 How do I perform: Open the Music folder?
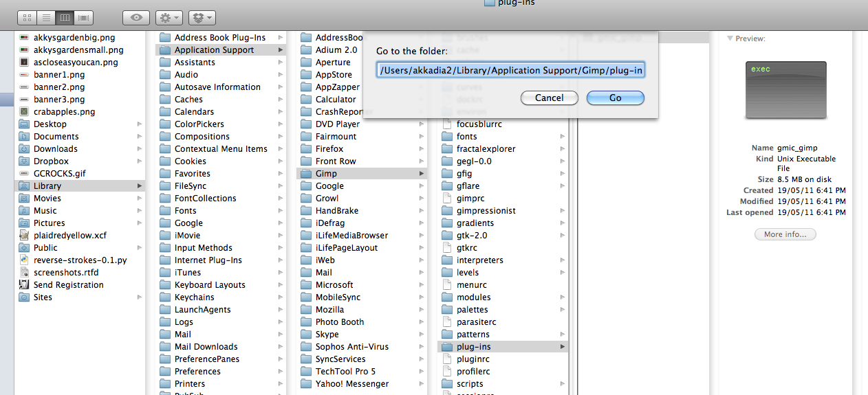(x=45, y=211)
